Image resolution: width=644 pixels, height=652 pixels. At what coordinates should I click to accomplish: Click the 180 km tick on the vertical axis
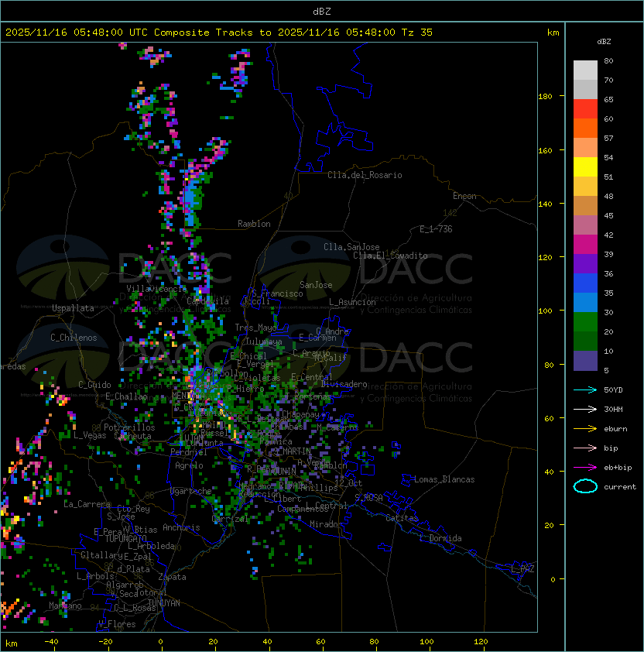(x=545, y=97)
